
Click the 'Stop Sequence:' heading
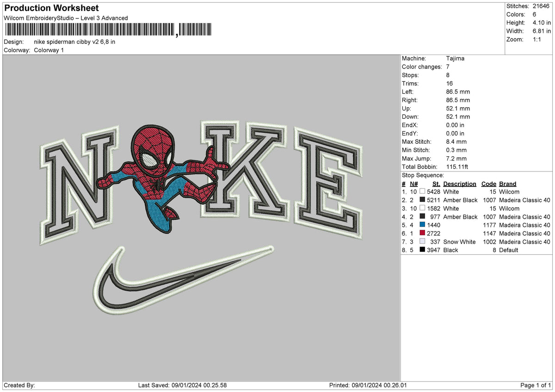(x=423, y=175)
